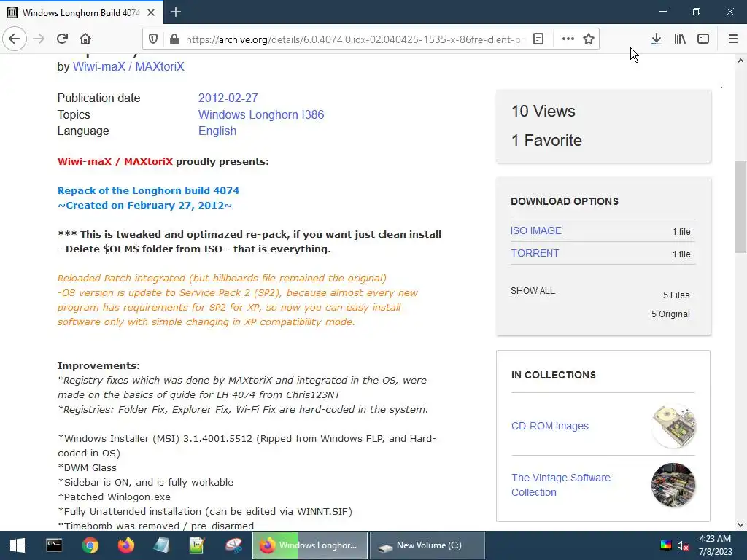Click the scrollbar up arrow
747x560 pixels.
click(x=740, y=61)
